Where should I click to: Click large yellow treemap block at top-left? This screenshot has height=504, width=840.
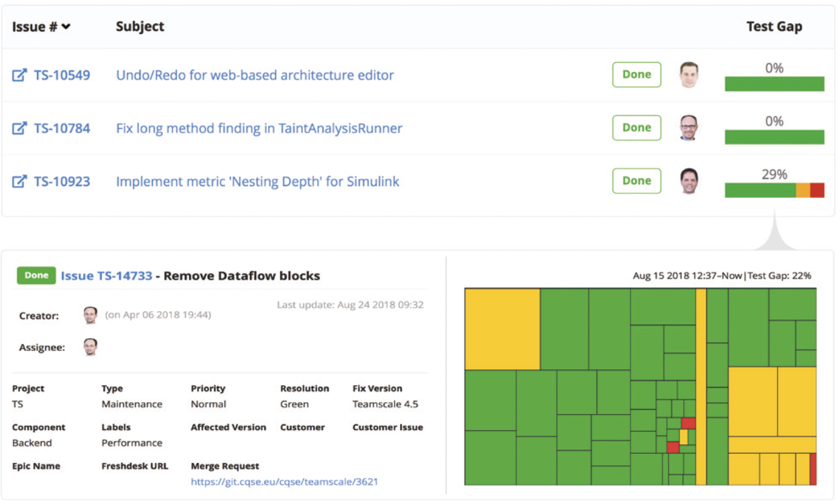tap(502, 329)
